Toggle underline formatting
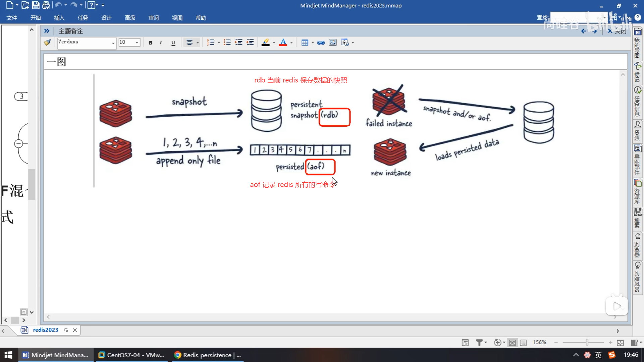Viewport: 644px width, 362px height. [173, 43]
